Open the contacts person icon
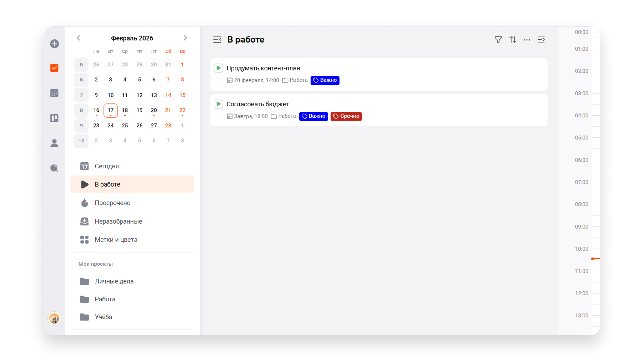Image resolution: width=644 pixels, height=362 pixels. click(x=54, y=143)
